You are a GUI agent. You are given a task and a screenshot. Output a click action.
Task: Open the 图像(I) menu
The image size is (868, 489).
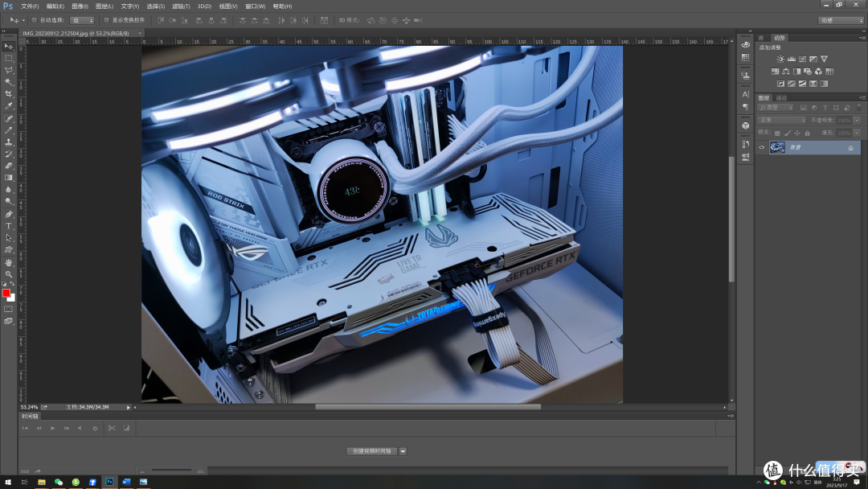pos(80,6)
